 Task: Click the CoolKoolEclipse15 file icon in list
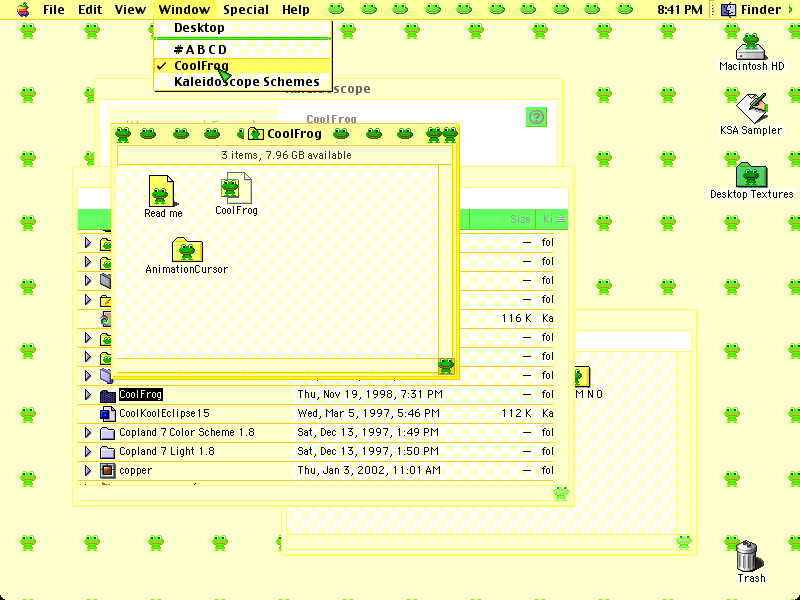click(108, 414)
